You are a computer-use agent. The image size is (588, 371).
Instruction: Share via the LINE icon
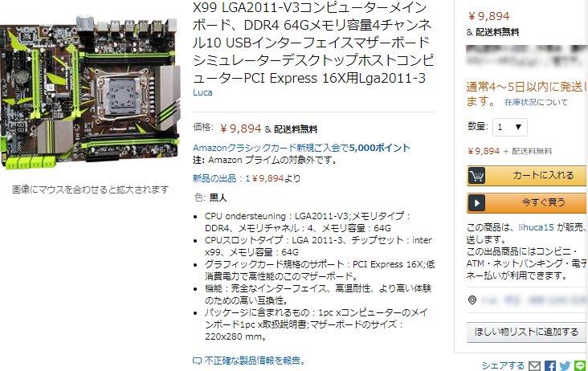(580, 365)
